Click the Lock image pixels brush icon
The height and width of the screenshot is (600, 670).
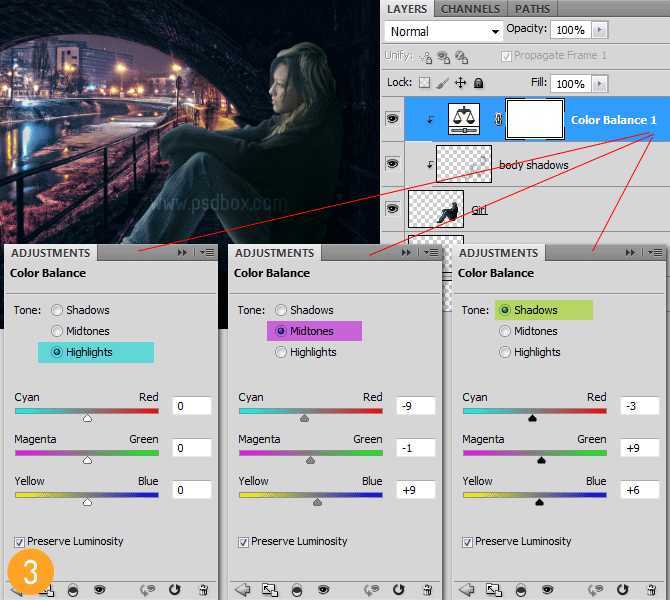point(442,83)
